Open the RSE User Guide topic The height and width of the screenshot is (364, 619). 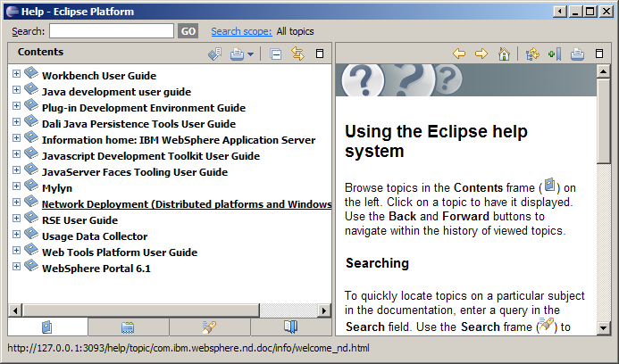click(x=80, y=220)
